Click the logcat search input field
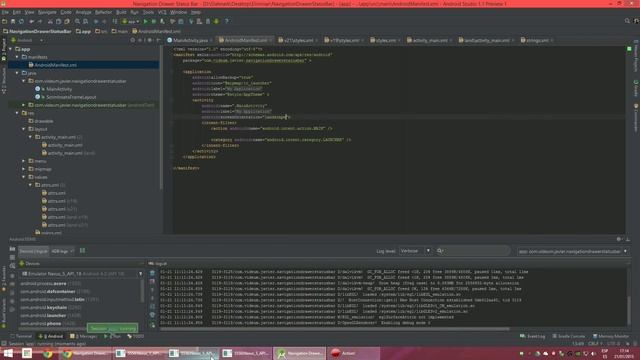This screenshot has height=360, width=640. 473,251
